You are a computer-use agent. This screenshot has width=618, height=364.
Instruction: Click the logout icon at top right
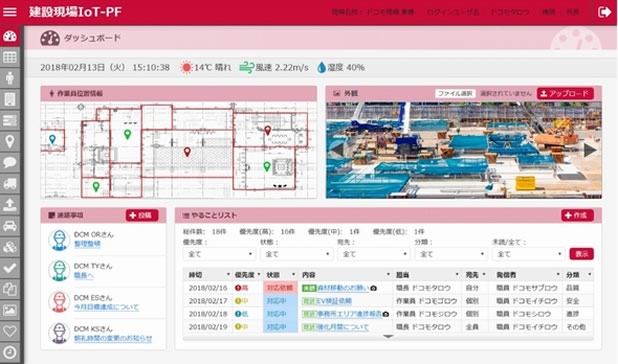tap(604, 12)
